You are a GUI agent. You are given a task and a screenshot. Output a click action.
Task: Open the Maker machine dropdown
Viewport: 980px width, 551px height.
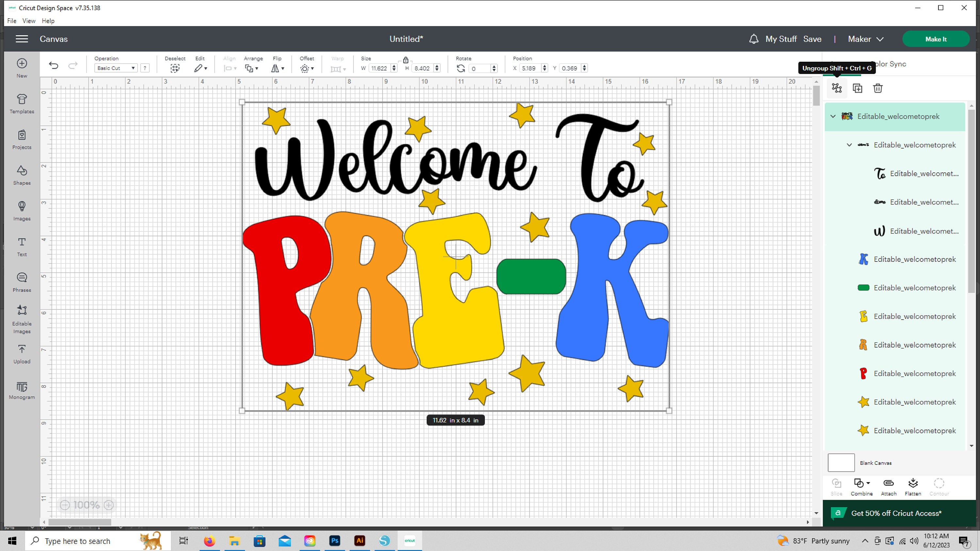pos(865,39)
